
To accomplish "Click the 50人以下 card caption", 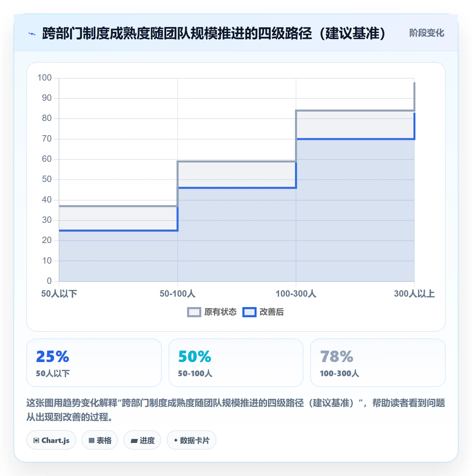I will (x=53, y=374).
